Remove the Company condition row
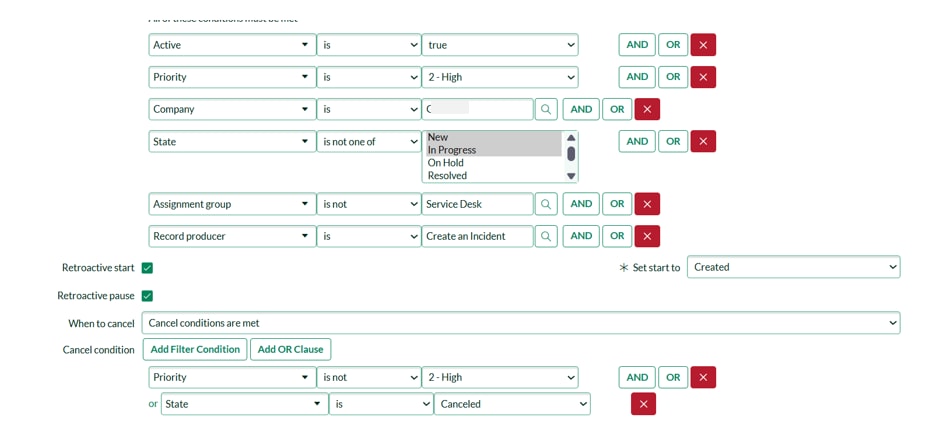 click(x=647, y=109)
